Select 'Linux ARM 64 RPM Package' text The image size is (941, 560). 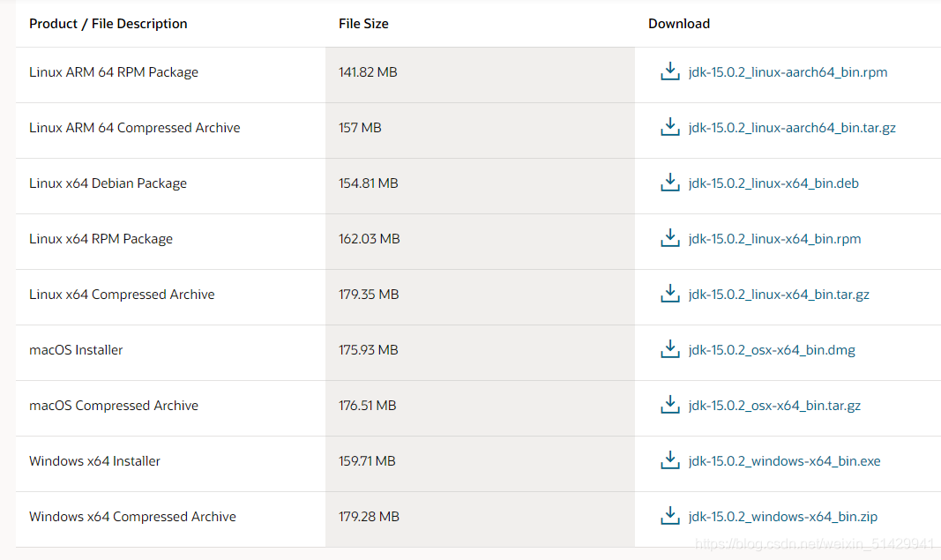(114, 72)
